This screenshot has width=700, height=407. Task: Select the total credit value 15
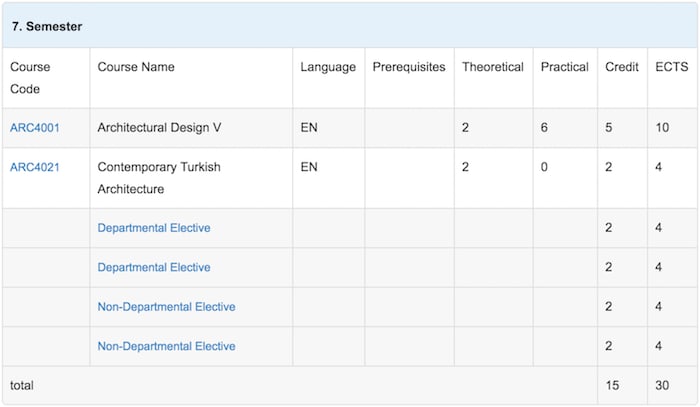click(612, 386)
